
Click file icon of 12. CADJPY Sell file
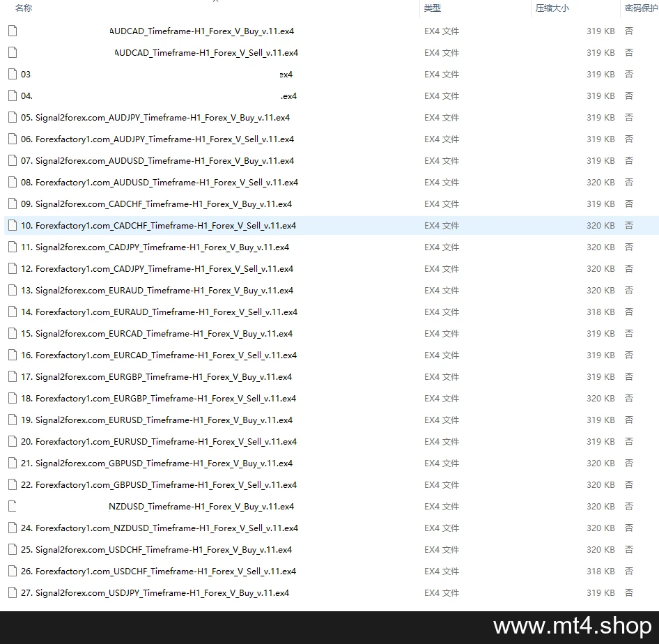point(13,268)
